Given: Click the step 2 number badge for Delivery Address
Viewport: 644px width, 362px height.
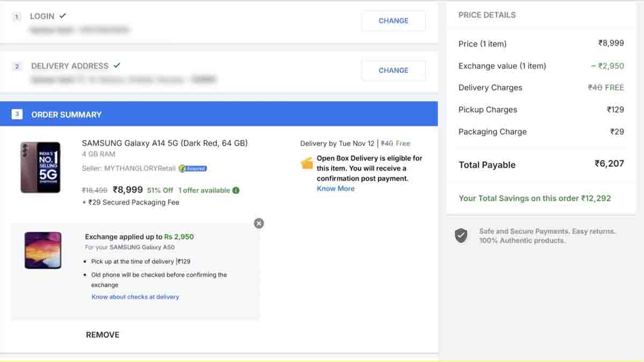Looking at the screenshot, I should (x=17, y=67).
